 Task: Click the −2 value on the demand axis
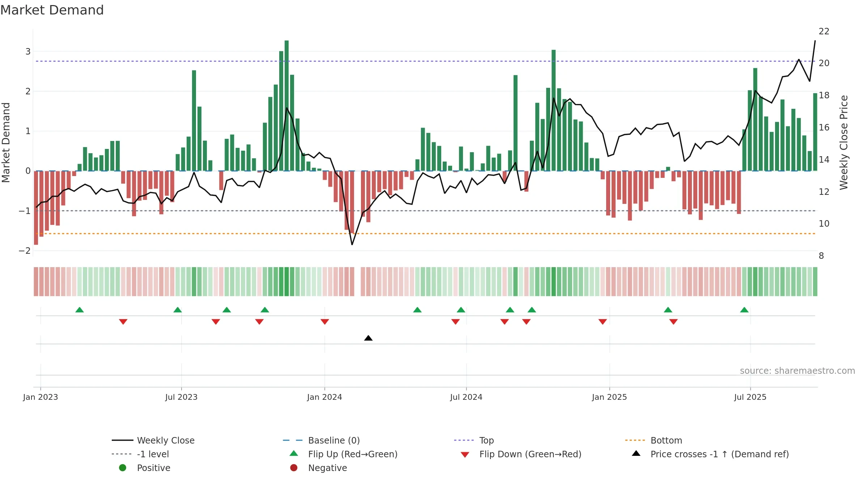tap(25, 251)
